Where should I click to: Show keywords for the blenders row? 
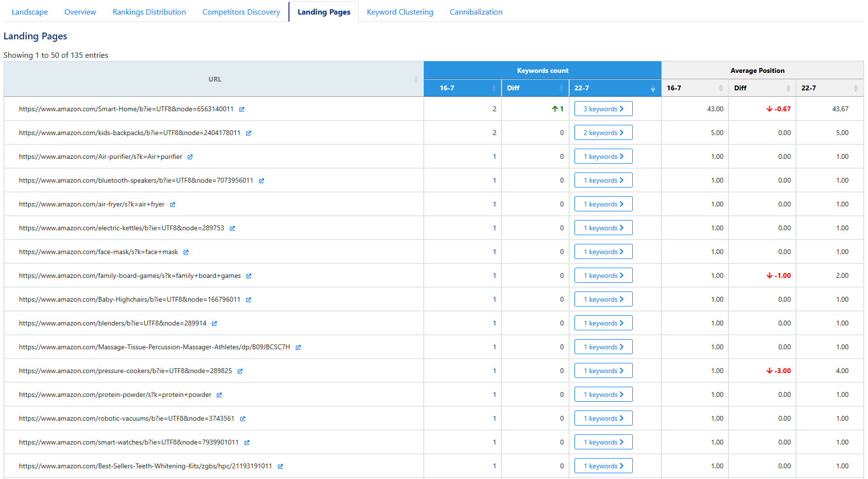click(603, 323)
